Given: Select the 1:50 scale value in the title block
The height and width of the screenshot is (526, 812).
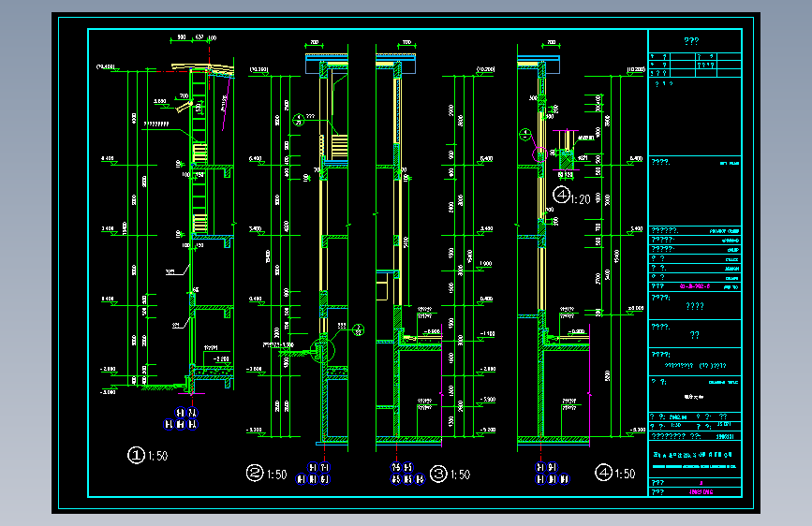Looking at the screenshot, I should point(676,425).
